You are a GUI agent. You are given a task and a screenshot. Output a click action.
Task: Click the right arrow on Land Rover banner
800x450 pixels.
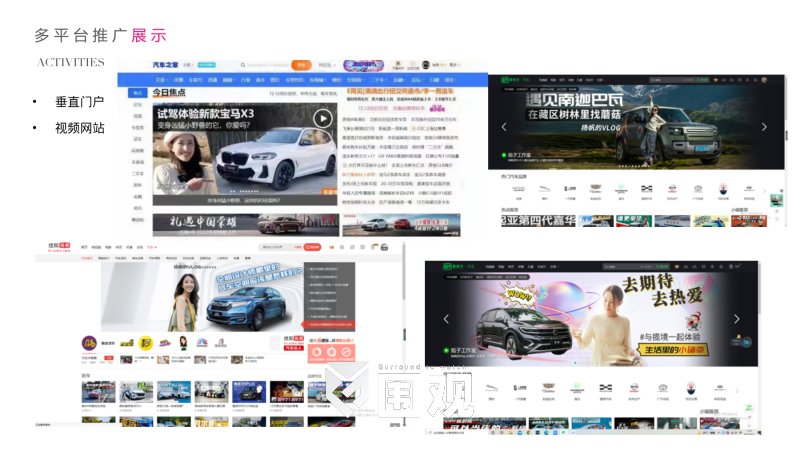[764, 127]
